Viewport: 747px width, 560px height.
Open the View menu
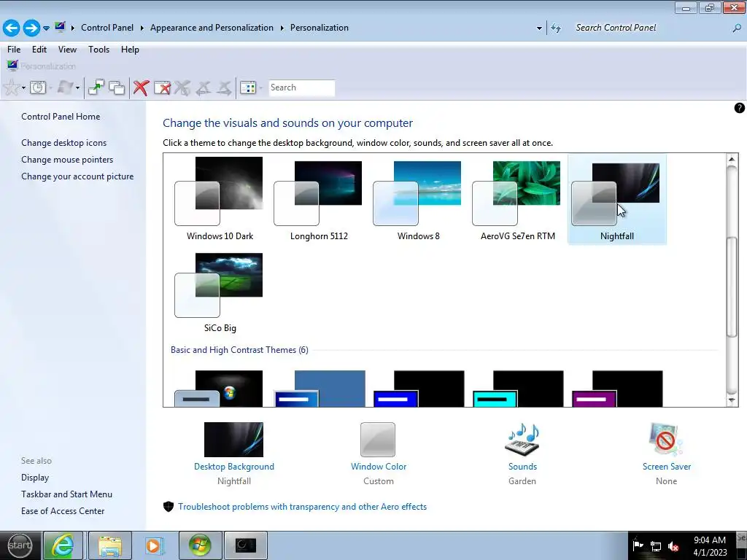click(x=67, y=50)
